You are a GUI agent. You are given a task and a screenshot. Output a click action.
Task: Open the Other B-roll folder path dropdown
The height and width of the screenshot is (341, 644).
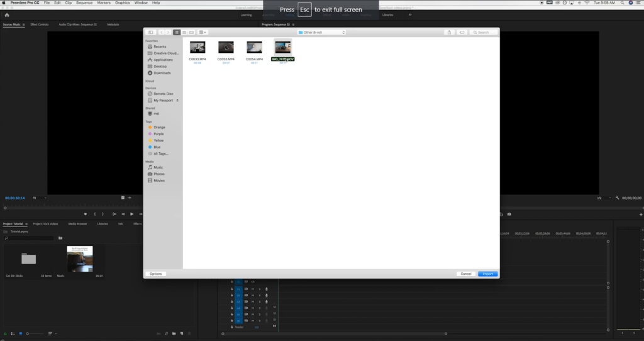coord(321,32)
